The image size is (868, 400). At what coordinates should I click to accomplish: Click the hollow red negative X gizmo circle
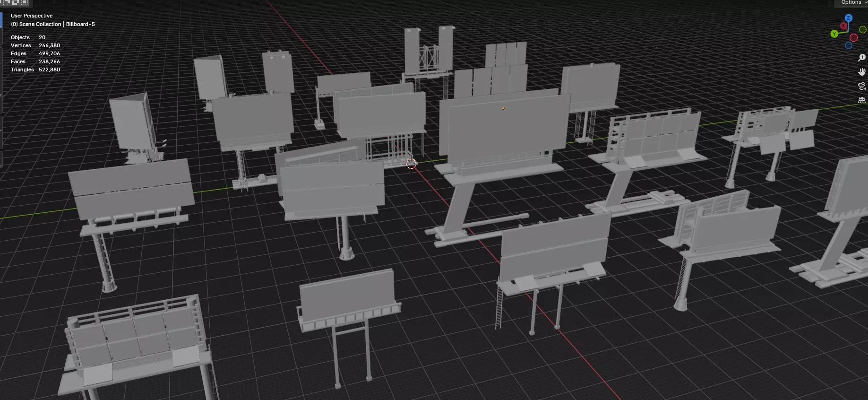click(x=853, y=38)
